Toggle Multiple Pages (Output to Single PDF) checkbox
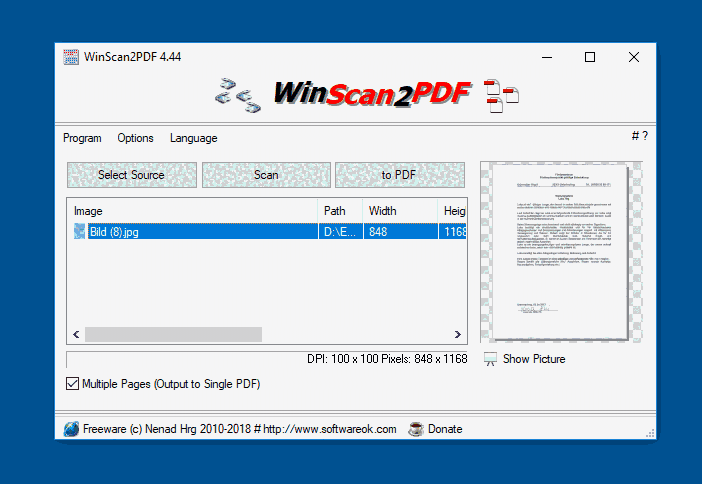Viewport: 702px width, 484px height. pyautogui.click(x=72, y=384)
